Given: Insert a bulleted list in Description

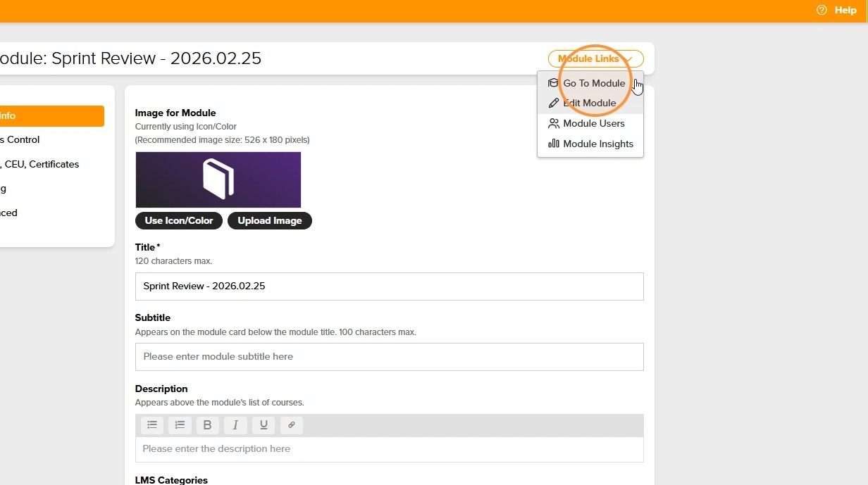Looking at the screenshot, I should [152, 425].
